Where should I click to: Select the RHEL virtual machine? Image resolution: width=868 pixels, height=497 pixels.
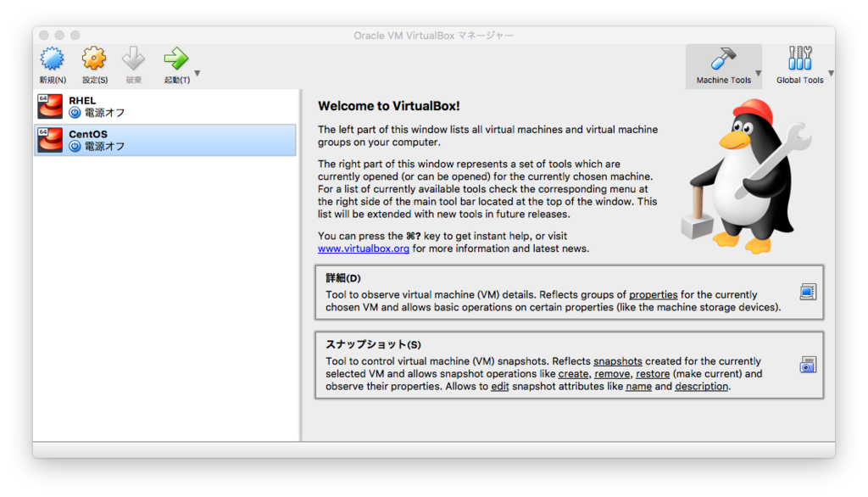click(165, 106)
